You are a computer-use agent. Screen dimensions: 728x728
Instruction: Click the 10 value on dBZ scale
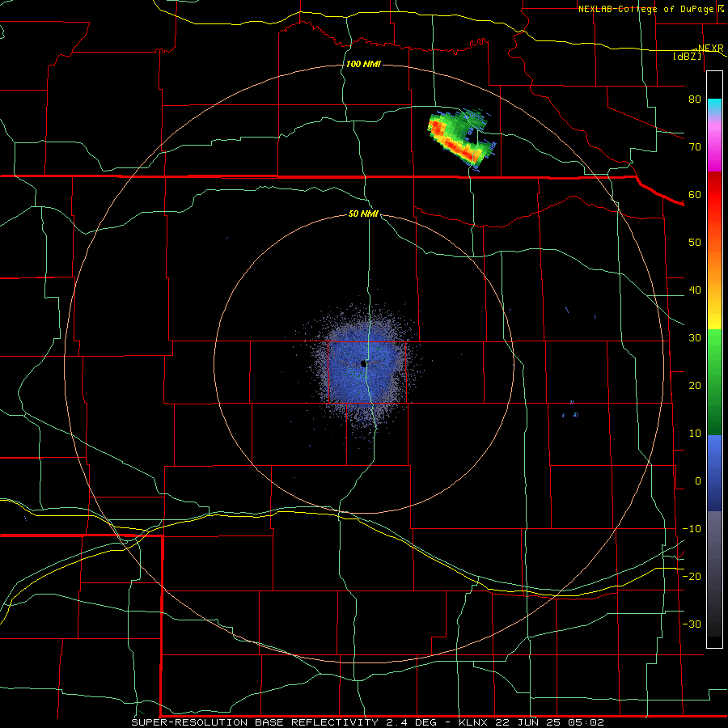click(x=695, y=434)
